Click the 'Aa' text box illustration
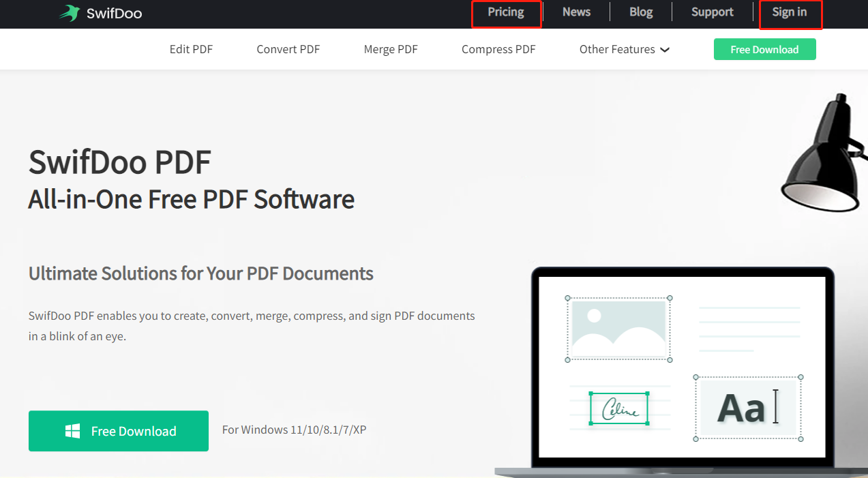 tap(748, 408)
